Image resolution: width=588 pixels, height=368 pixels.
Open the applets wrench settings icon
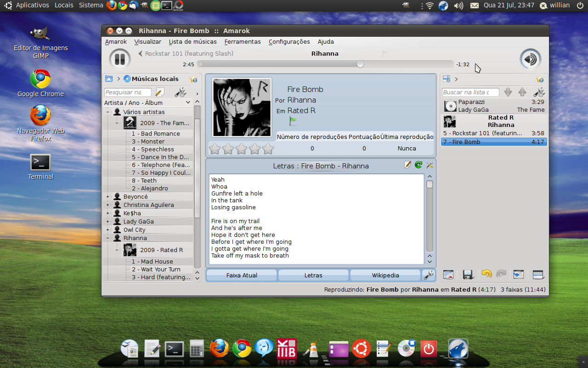[x=429, y=275]
